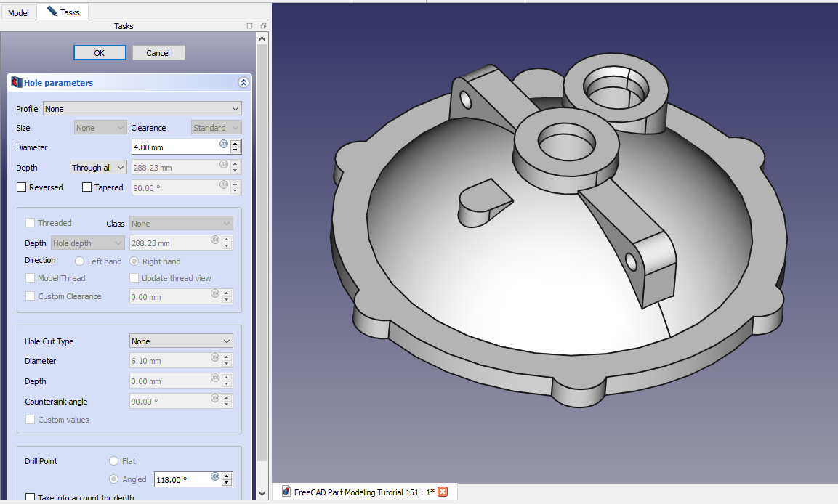Select the Tasks tab
This screenshot has width=838, height=504.
63,12
